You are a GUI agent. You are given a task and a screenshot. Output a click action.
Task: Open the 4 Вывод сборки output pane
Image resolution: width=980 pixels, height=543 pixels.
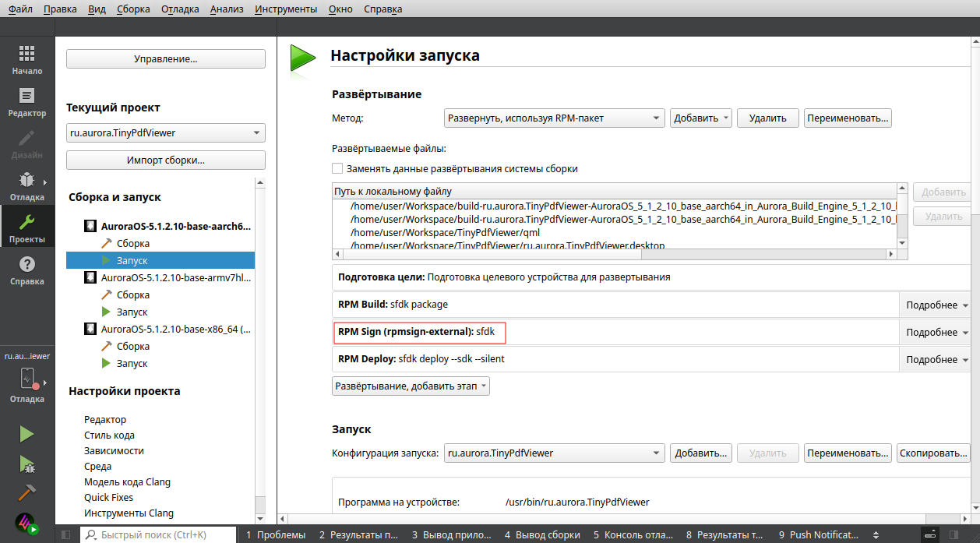(542, 535)
